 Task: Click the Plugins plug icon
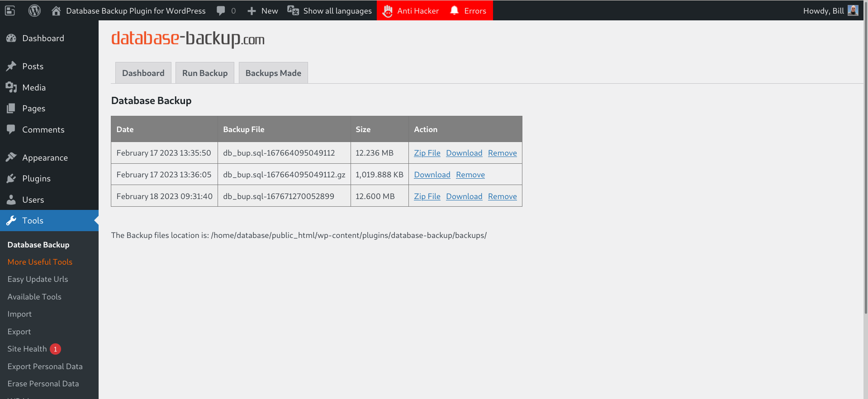(11, 179)
